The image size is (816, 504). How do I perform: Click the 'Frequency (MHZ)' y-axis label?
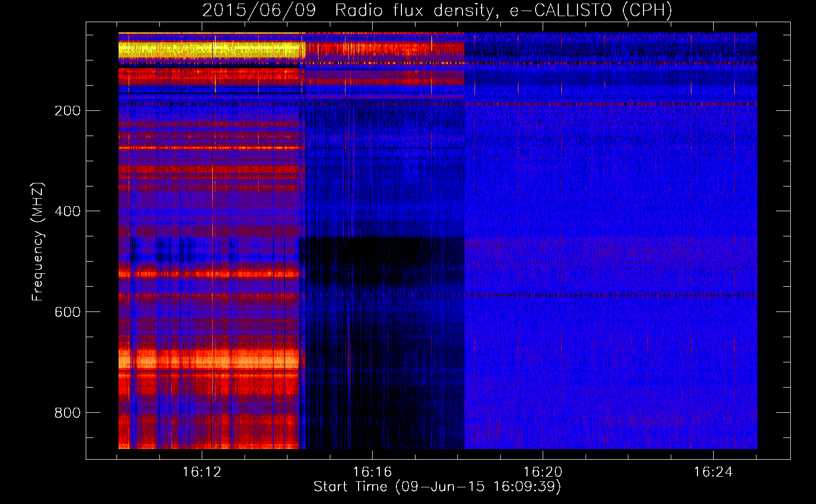pos(38,242)
